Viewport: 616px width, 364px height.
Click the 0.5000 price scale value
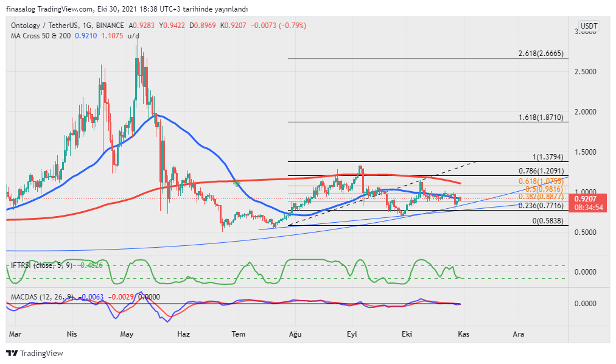point(586,233)
